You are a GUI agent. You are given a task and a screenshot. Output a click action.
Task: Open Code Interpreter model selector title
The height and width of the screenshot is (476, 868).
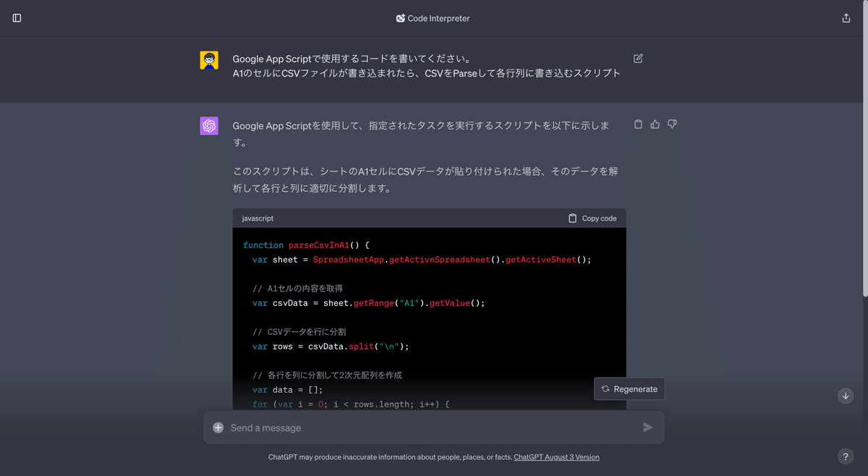[438, 18]
